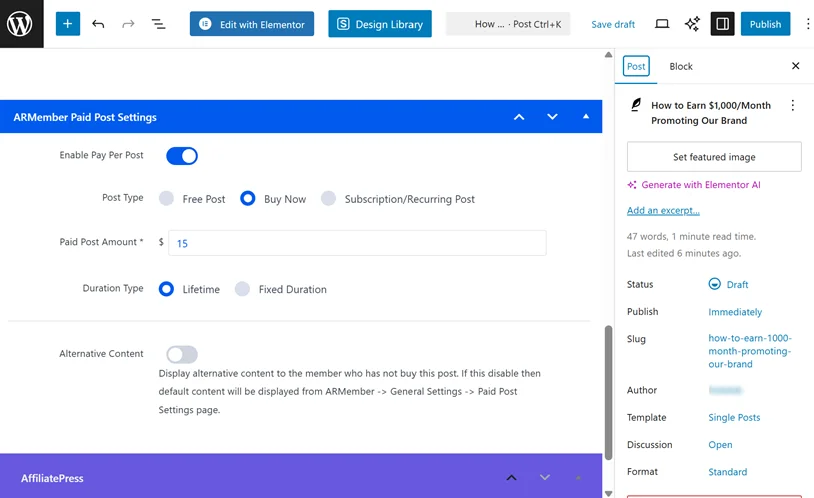Open the options menu in top toolbar
Viewport: 814px width, 498px height.
[x=807, y=24]
